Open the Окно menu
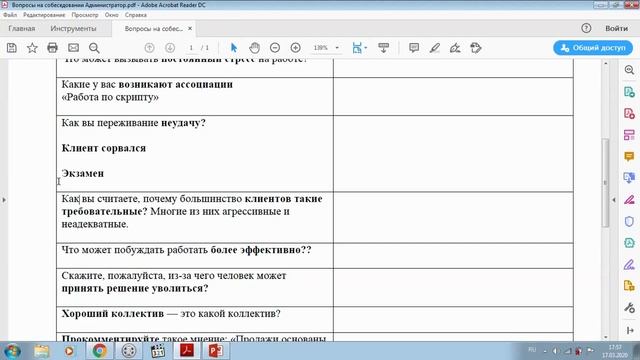 tap(111, 15)
